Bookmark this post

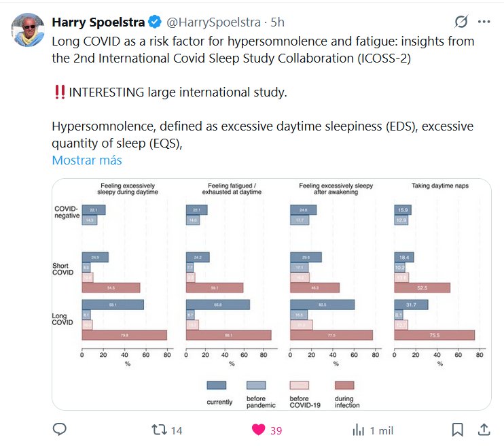pyautogui.click(x=458, y=430)
